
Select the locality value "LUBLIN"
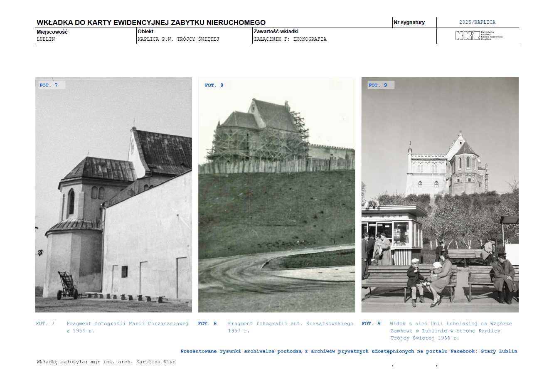pyautogui.click(x=46, y=39)
